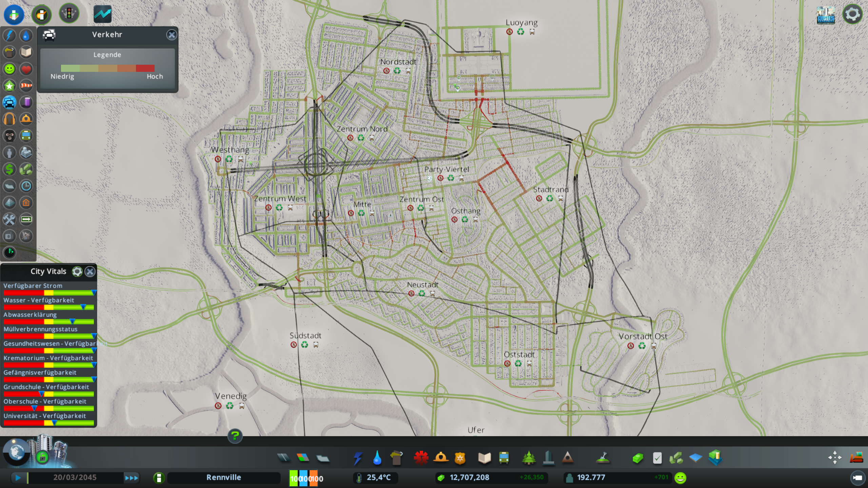Open the Noise Pollution headphones view
The width and height of the screenshot is (868, 488).
point(9,119)
